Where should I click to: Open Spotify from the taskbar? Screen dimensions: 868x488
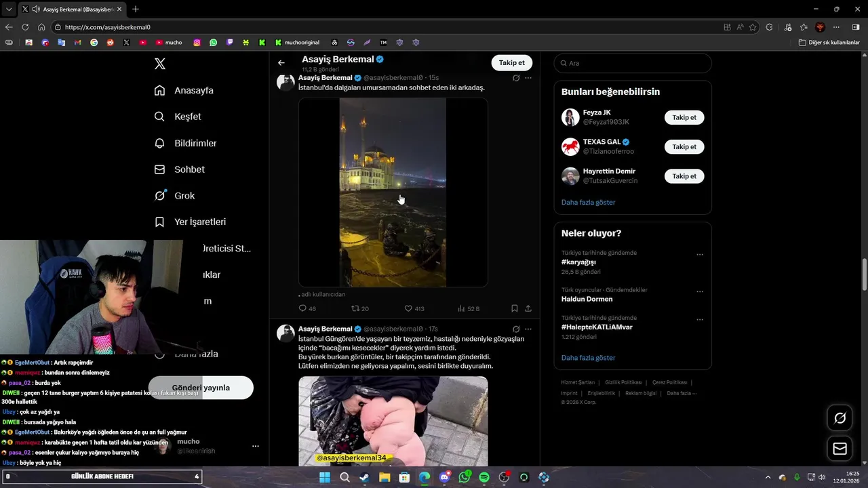[484, 477]
